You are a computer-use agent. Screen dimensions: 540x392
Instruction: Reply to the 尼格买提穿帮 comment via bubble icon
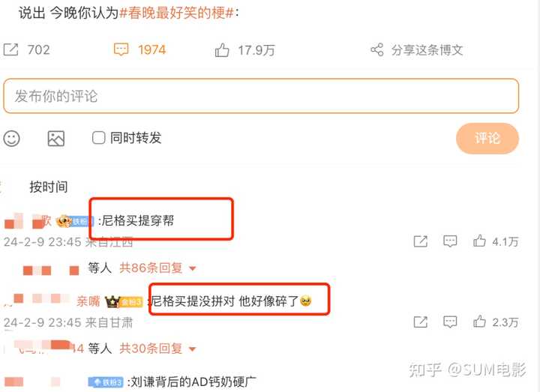point(450,241)
